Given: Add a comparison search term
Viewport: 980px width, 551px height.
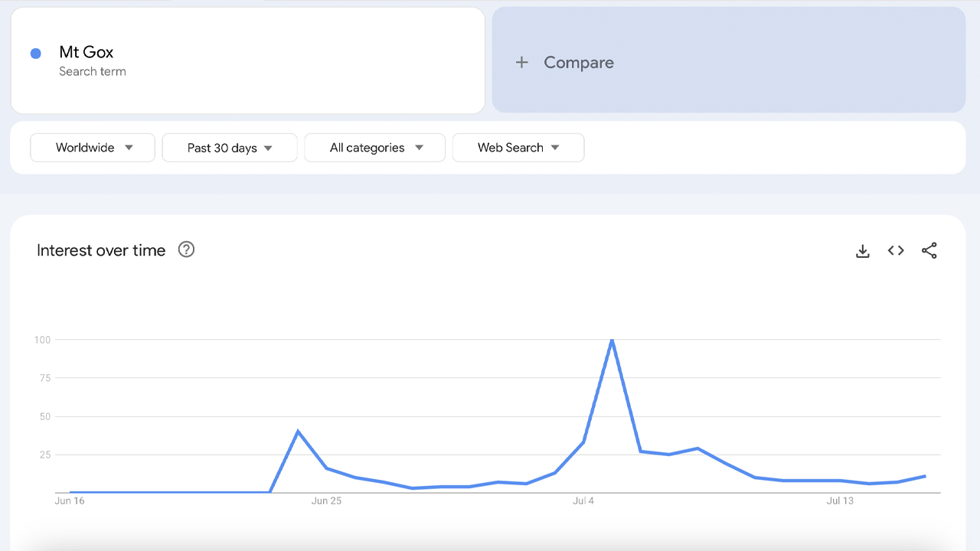Looking at the screenshot, I should (x=564, y=62).
